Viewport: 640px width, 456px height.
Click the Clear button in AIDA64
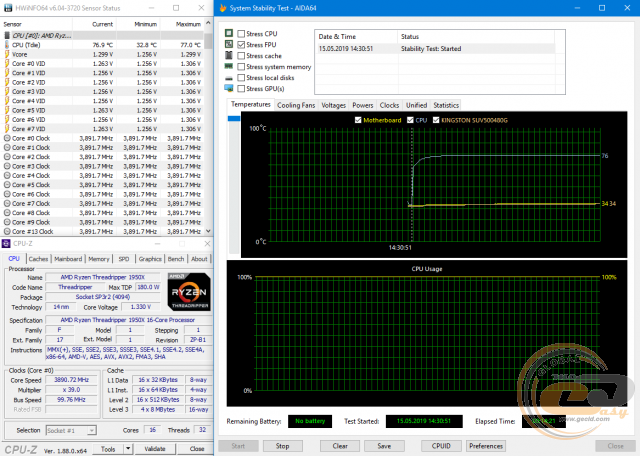340,446
